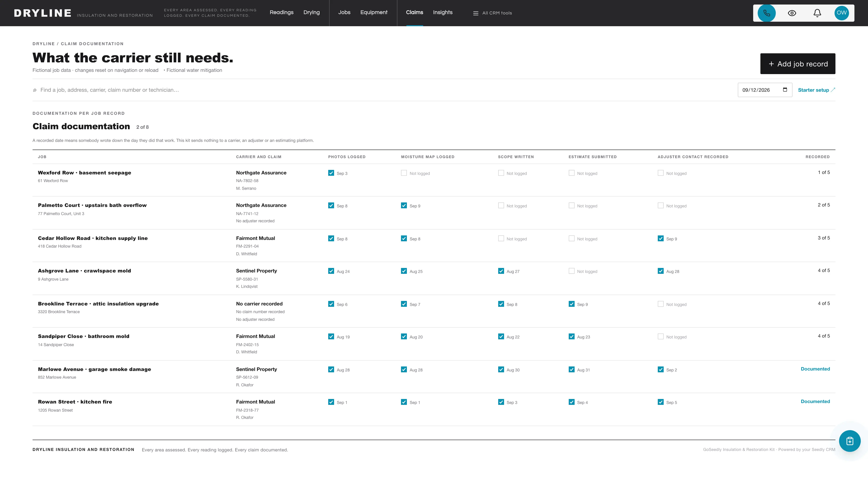
Task: Click the search magnifier icon
Action: pyautogui.click(x=35, y=90)
